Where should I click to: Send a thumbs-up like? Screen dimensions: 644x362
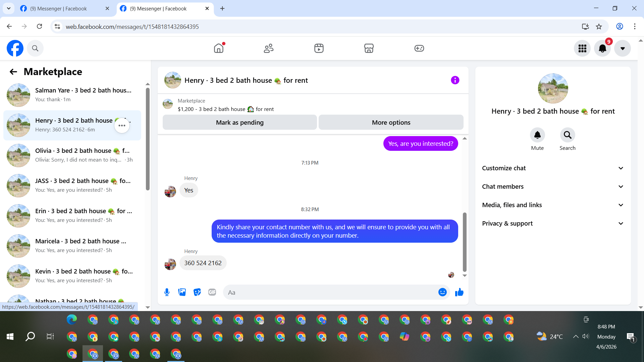(x=459, y=292)
